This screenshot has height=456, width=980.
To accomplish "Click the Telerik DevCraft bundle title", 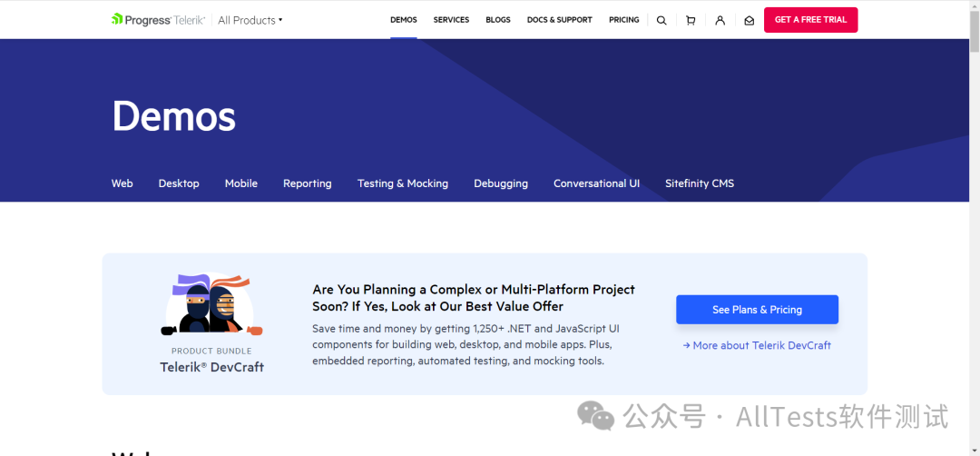I will (x=211, y=367).
